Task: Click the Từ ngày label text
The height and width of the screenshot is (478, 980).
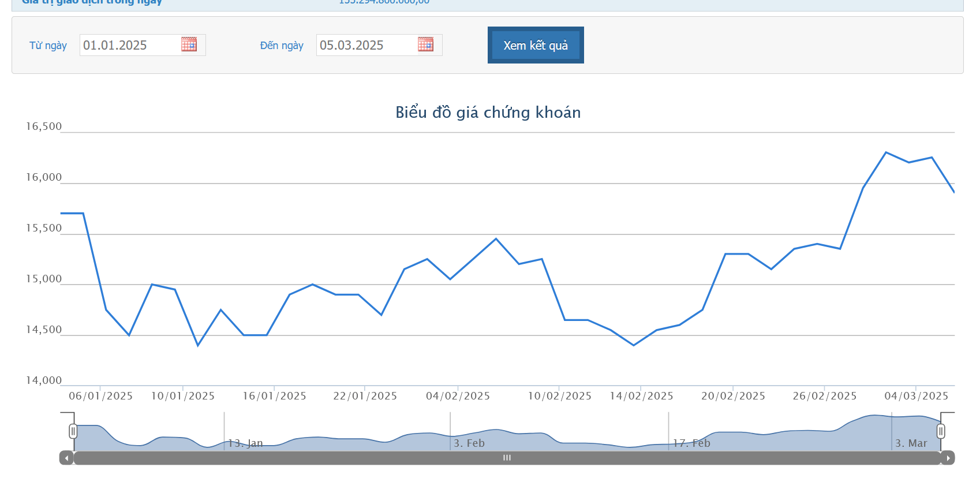Action: click(x=48, y=46)
